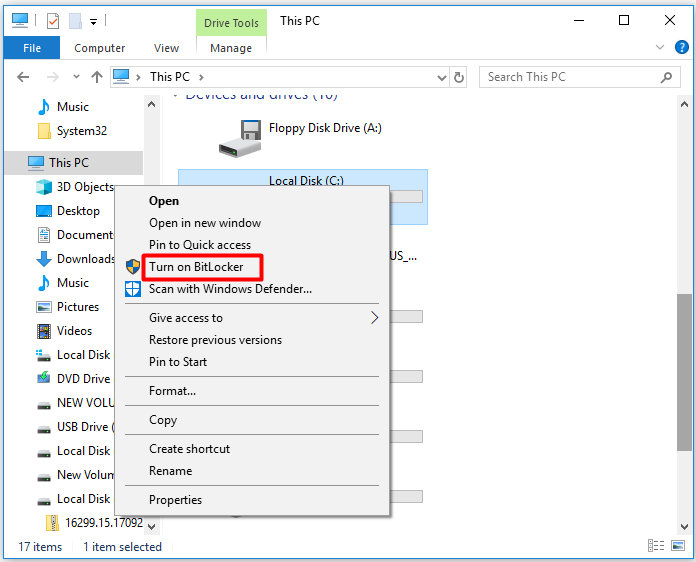Open the address bar history dropdown
The width and height of the screenshot is (696, 562).
pyautogui.click(x=442, y=78)
